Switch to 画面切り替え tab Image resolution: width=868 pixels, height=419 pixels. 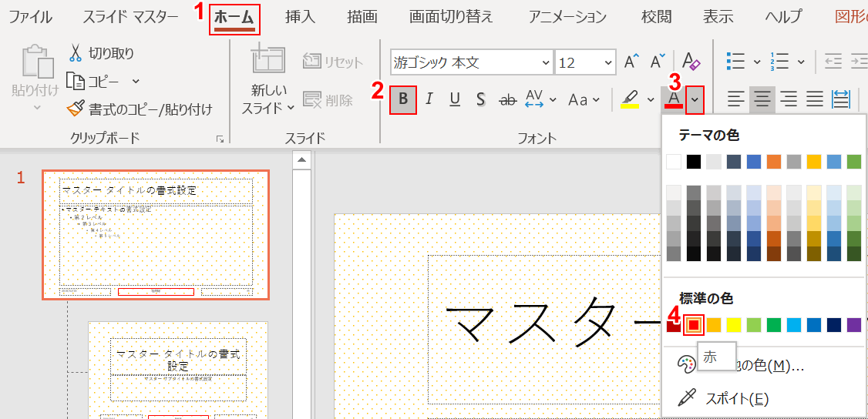(451, 17)
